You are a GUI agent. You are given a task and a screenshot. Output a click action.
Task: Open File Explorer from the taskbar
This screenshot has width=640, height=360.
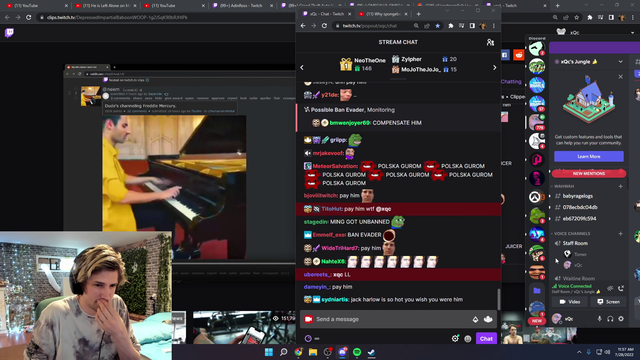[313, 352]
